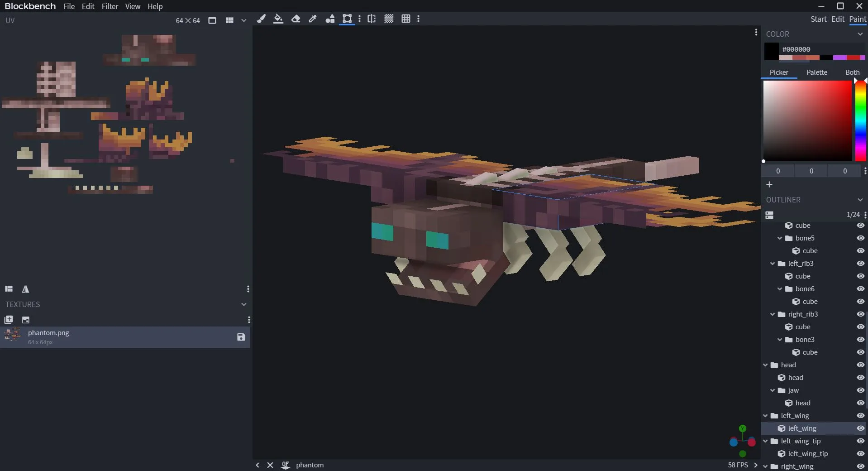The height and width of the screenshot is (471, 868).
Task: Collapse the Color panel
Action: tap(860, 34)
